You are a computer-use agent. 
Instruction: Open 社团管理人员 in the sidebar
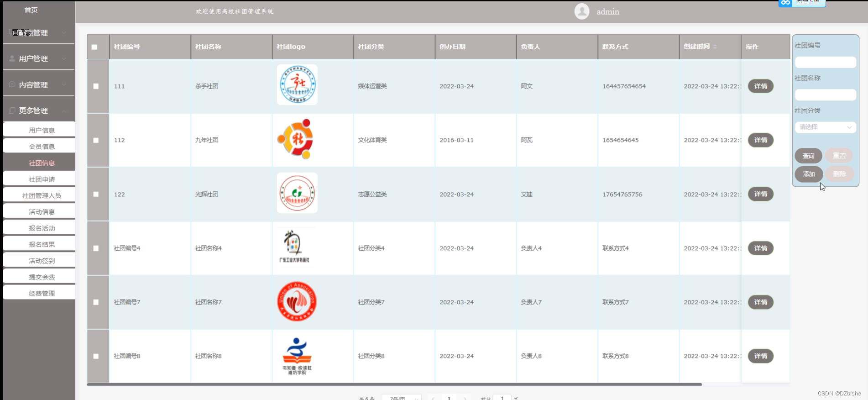pyautogui.click(x=39, y=195)
